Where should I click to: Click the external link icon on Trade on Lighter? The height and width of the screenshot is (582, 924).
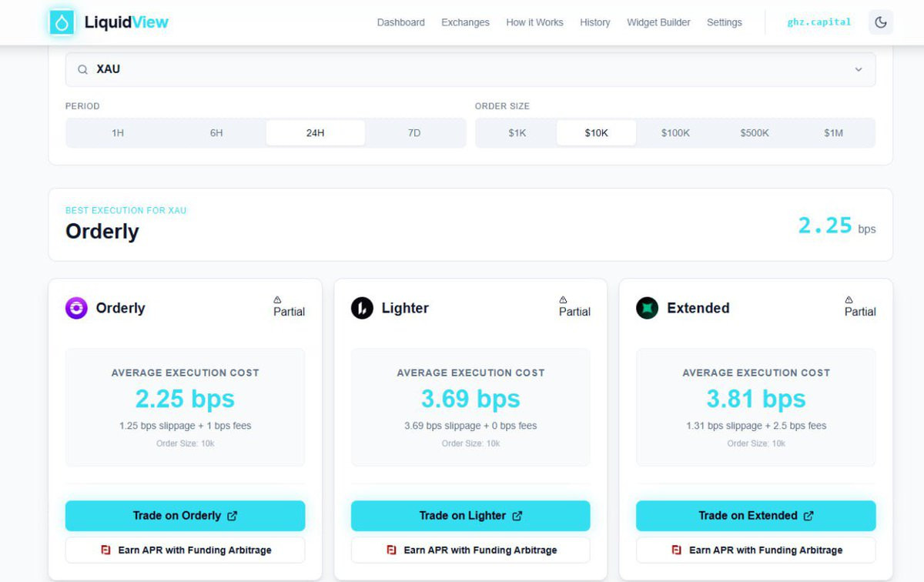click(x=517, y=516)
